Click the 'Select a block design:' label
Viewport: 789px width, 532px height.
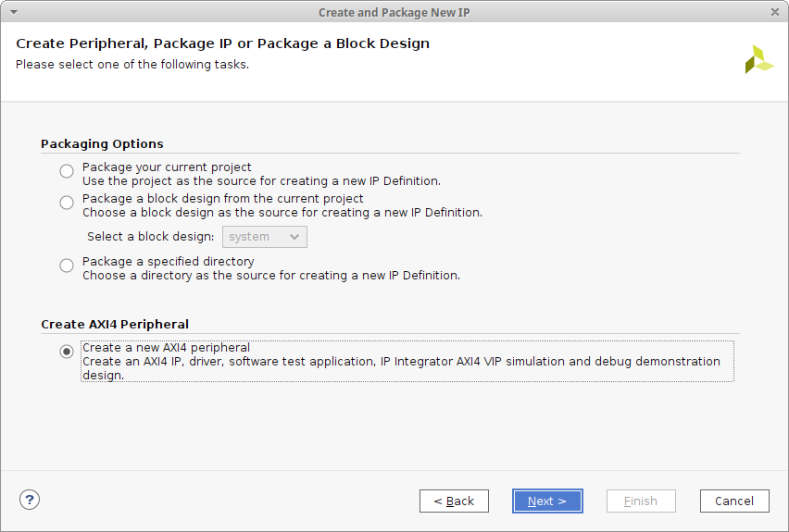(x=150, y=237)
